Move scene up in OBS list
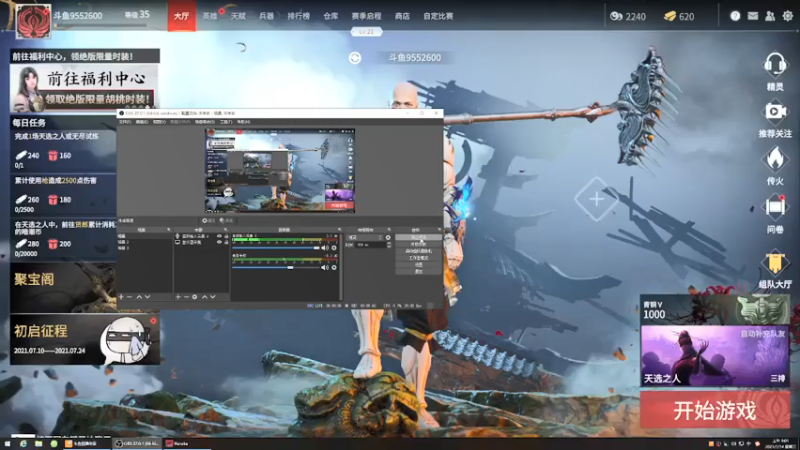Viewport: 800px width, 450px height. [139, 297]
